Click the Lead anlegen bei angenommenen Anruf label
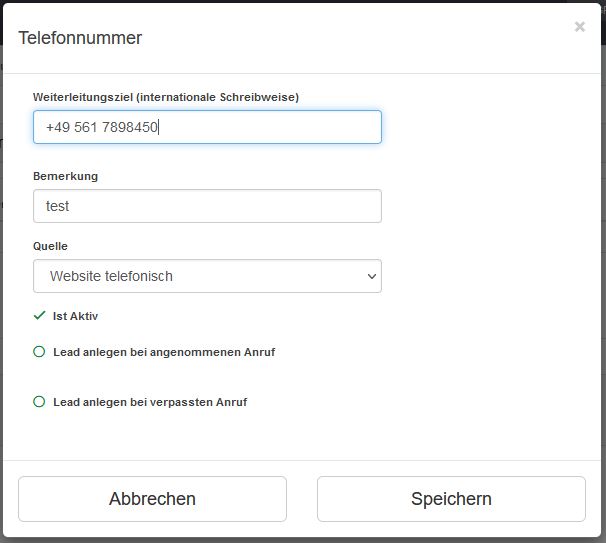The width and height of the screenshot is (606, 543). click(164, 352)
